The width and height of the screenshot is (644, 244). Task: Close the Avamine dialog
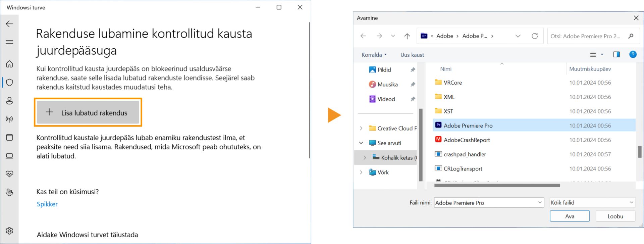click(x=636, y=18)
